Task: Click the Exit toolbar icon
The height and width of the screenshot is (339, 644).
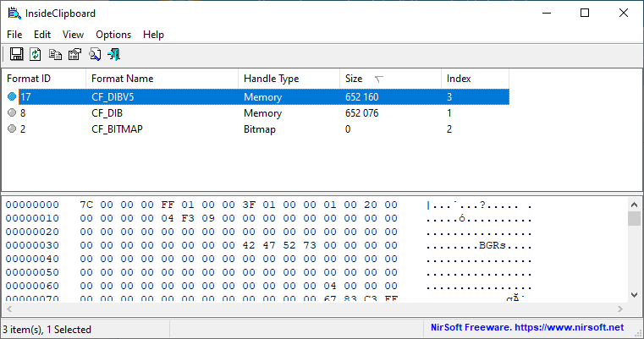Action: coord(113,55)
